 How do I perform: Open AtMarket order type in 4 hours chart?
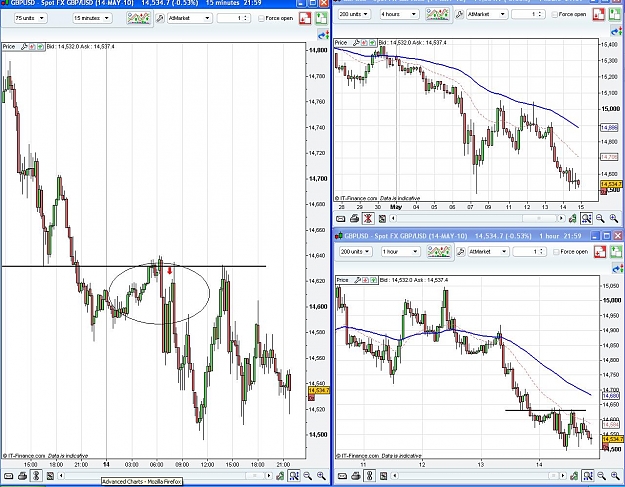(486, 14)
